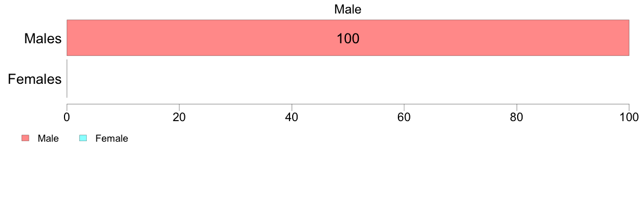Select the 100 value label inside the bar
Viewport: 644px width, 199px height.
click(348, 38)
